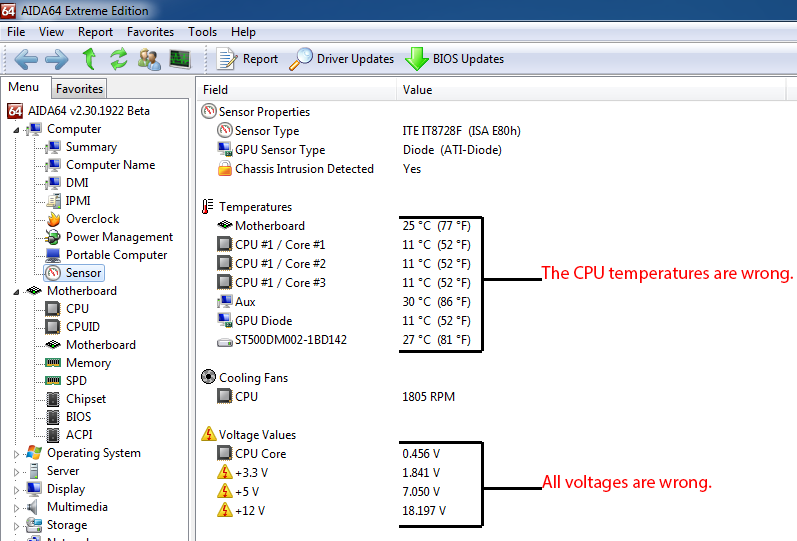Image resolution: width=797 pixels, height=541 pixels.
Task: Open the CPU page under Motherboard
Action: point(67,309)
